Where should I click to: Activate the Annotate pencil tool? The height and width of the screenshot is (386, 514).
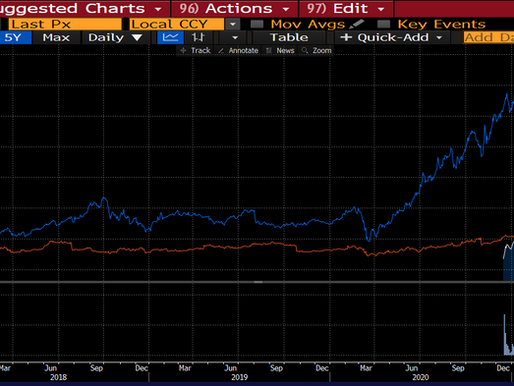238,50
